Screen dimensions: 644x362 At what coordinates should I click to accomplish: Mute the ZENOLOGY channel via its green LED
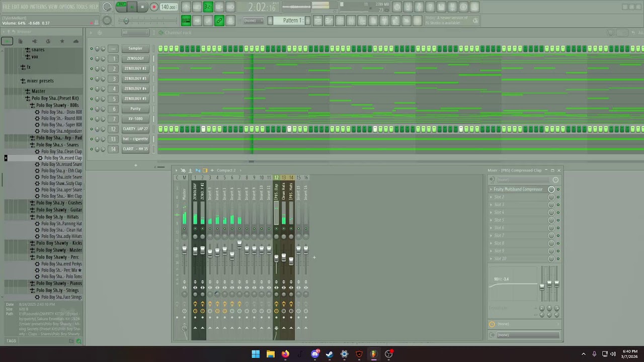(x=92, y=58)
